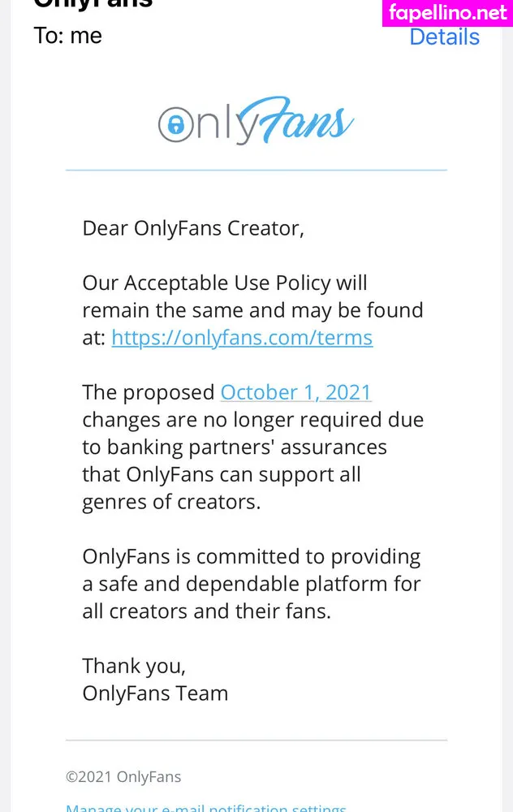Open Manage your e-mail notification settings

pyautogui.click(x=206, y=807)
